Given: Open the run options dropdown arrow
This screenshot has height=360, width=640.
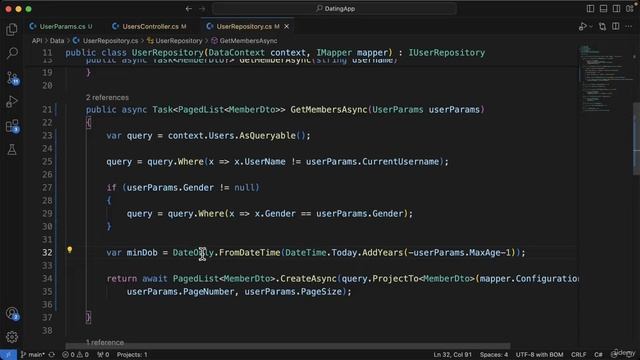Looking at the screenshot, I should click(x=591, y=27).
